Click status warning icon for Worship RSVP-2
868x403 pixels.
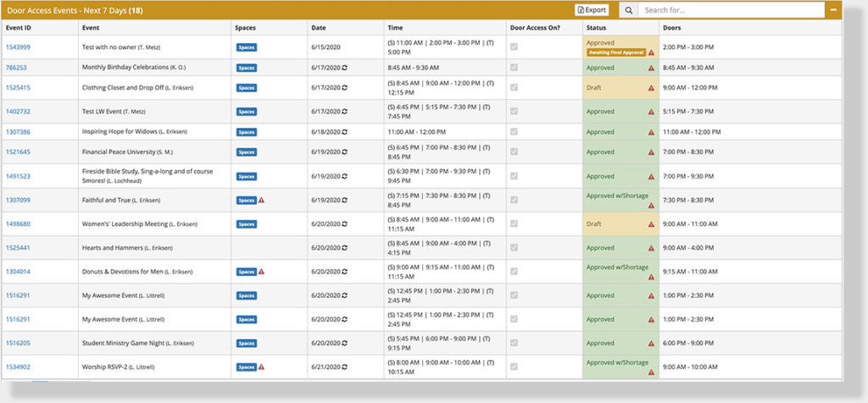point(652,372)
